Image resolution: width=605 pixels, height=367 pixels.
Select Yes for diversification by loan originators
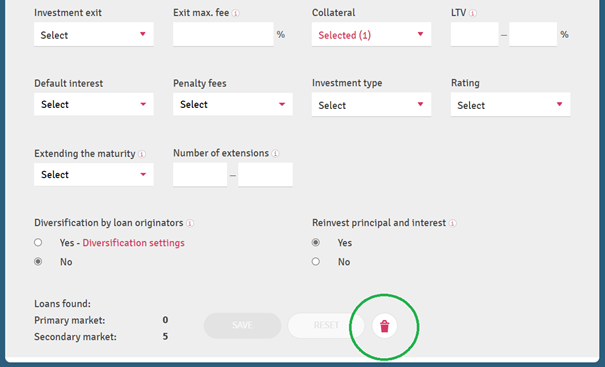[x=38, y=242]
